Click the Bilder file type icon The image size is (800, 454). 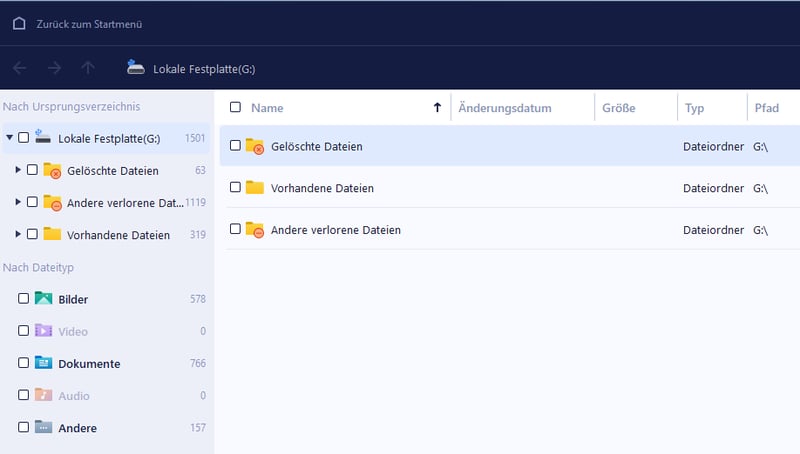tap(43, 299)
